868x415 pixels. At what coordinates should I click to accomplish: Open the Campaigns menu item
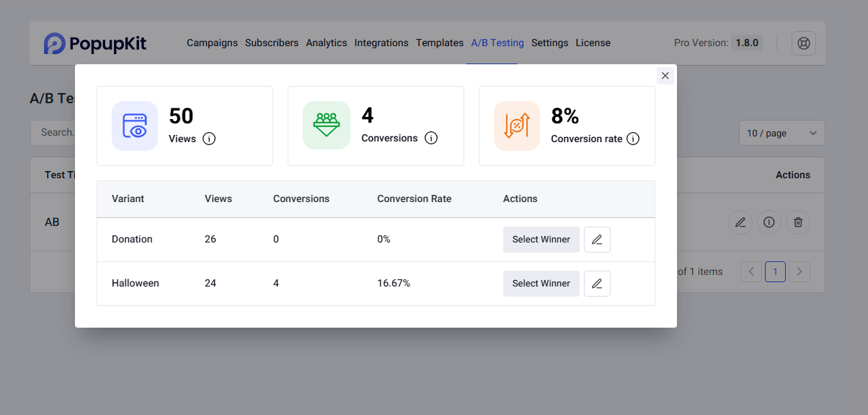[x=212, y=43]
